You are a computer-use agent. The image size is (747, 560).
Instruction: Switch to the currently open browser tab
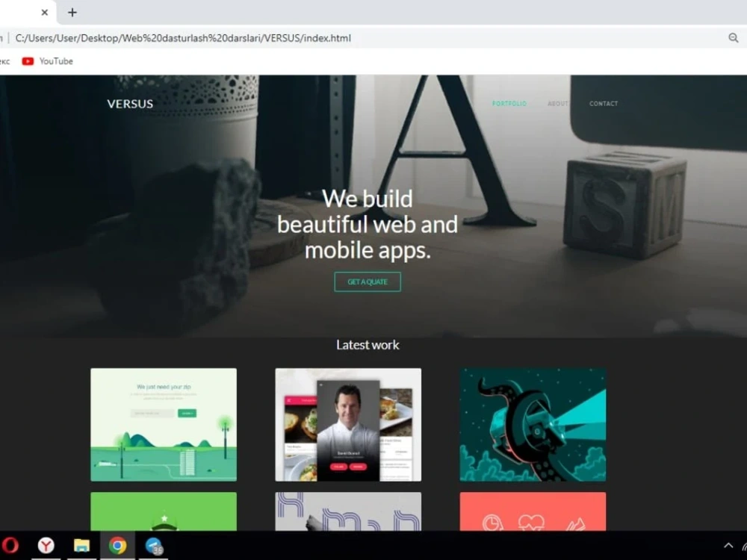click(22, 13)
